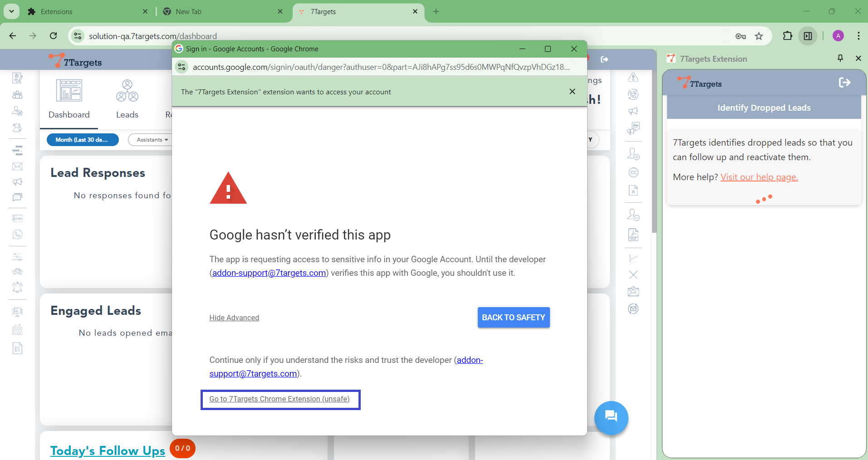Select the settings sliders icon in left sidebar
Viewport: 868px width, 460px height.
[x=18, y=256]
